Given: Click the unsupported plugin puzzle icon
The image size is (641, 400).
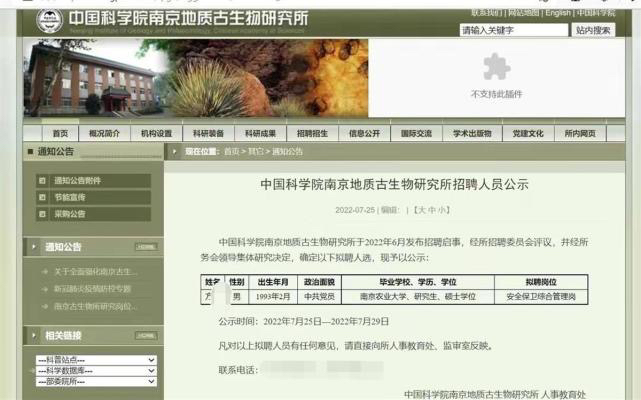Looking at the screenshot, I should 496,66.
